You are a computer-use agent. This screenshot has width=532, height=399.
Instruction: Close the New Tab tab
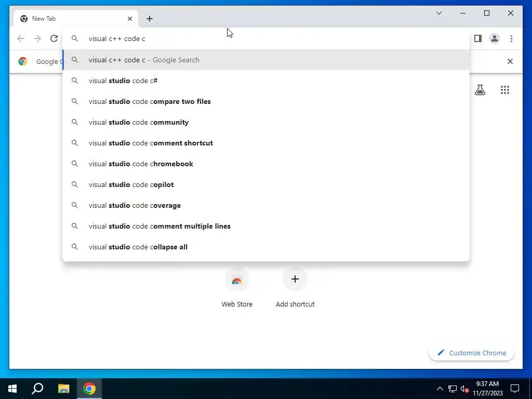click(x=129, y=19)
